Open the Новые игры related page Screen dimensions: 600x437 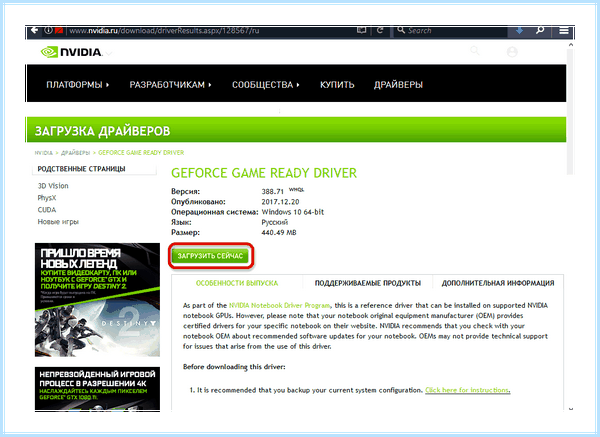(58, 222)
